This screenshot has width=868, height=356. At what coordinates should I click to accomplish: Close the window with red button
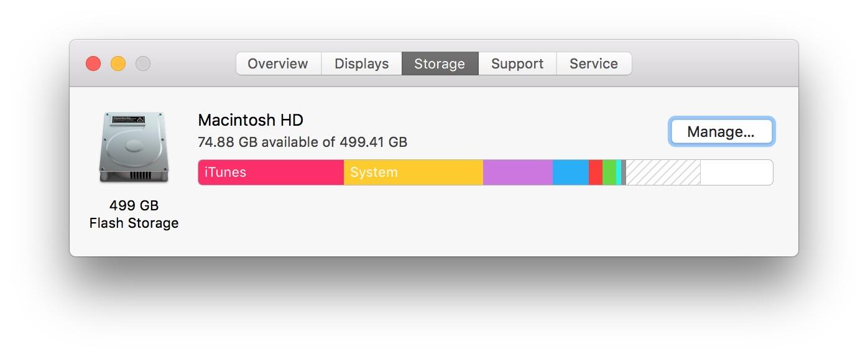coord(93,63)
